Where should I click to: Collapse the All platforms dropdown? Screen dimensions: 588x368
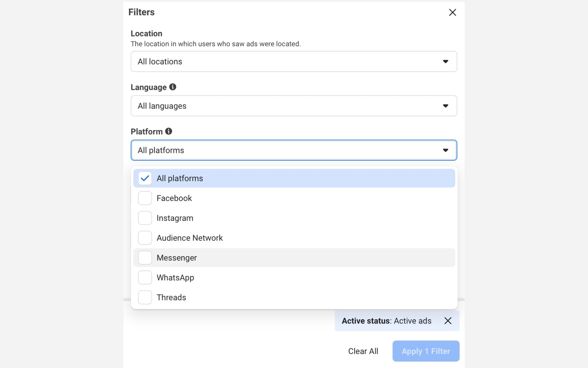point(293,150)
